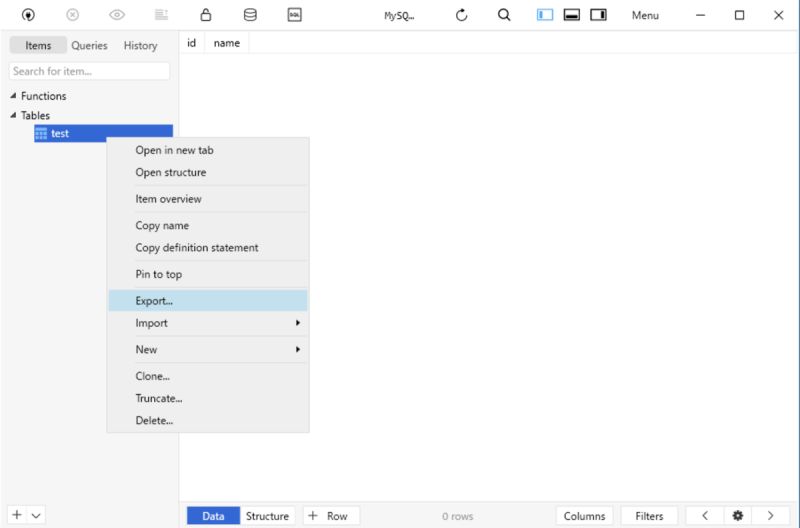
Task: Close the application window
Action: point(778,15)
